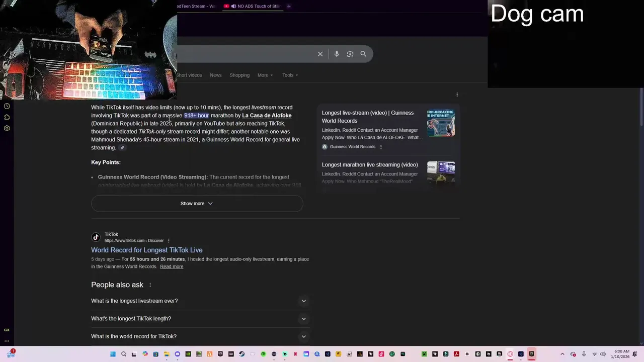Image resolution: width=644 pixels, height=362 pixels.
Task: Click the Windows Start button
Action: click(x=113, y=354)
